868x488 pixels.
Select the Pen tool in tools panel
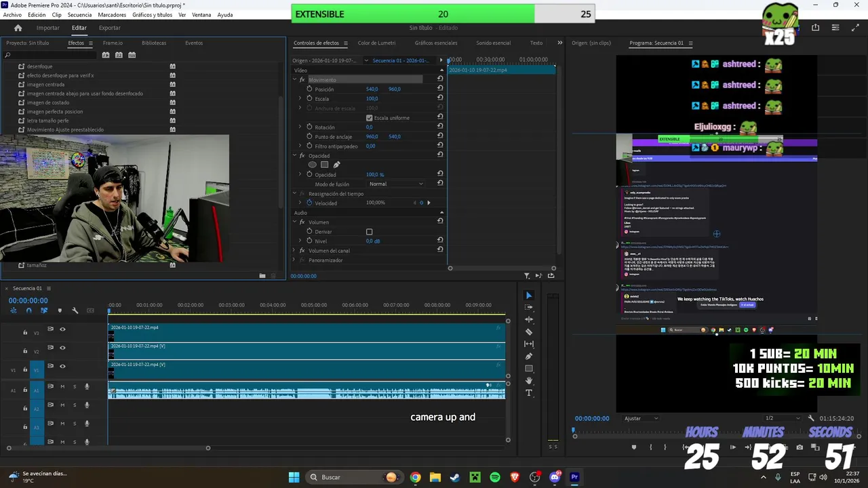pos(529,357)
